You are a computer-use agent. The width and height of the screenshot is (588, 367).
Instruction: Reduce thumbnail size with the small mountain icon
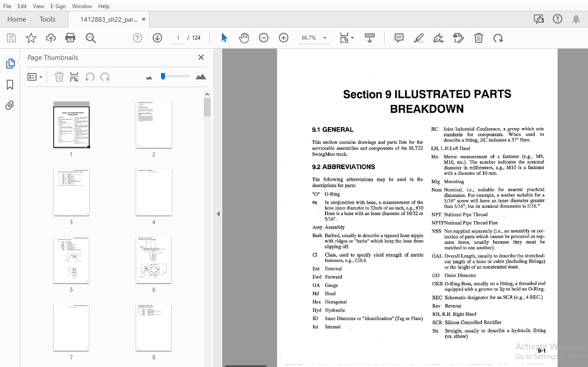[x=149, y=78]
